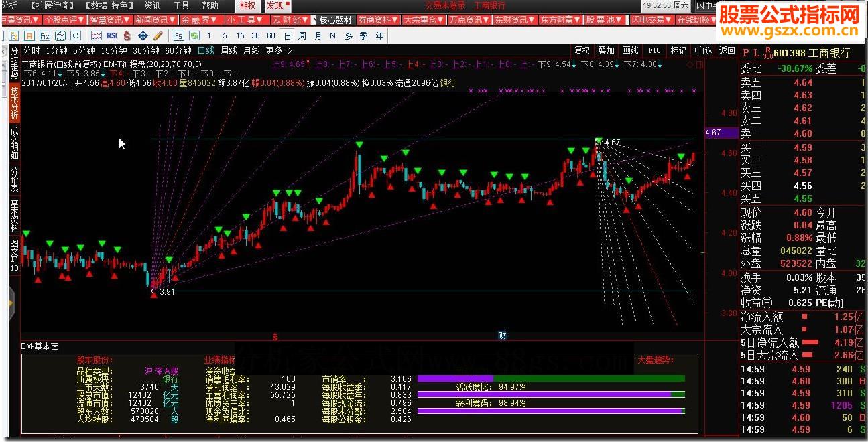Switch to the 期权 tab

click(x=247, y=5)
